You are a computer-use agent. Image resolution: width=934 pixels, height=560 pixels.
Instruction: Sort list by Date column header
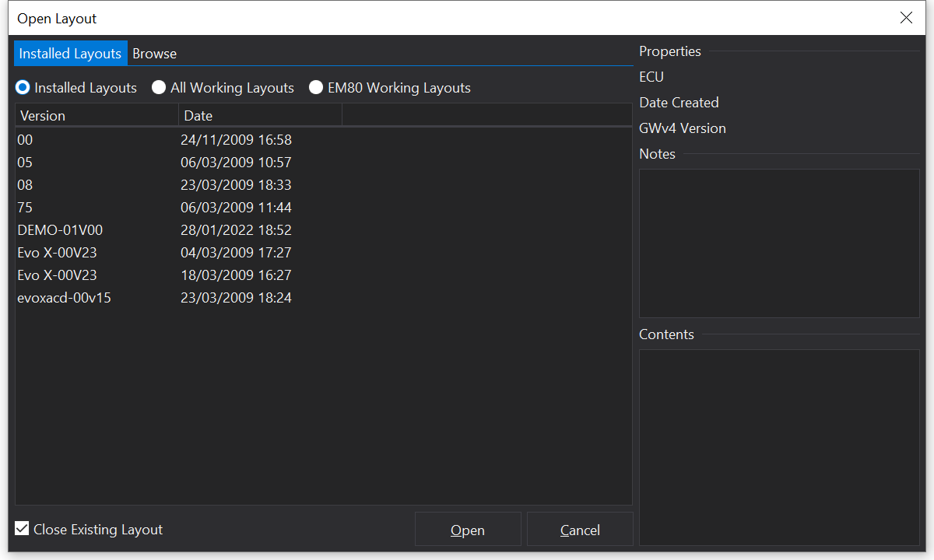point(260,116)
